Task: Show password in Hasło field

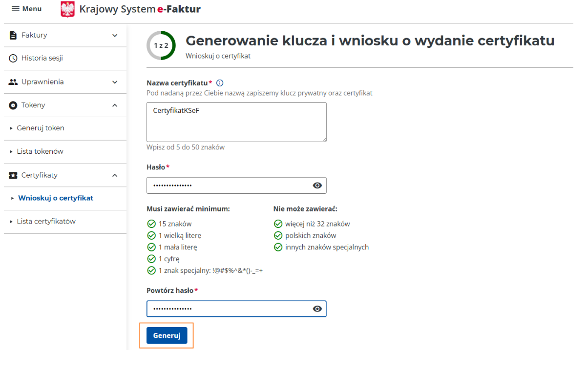Action: pos(317,186)
